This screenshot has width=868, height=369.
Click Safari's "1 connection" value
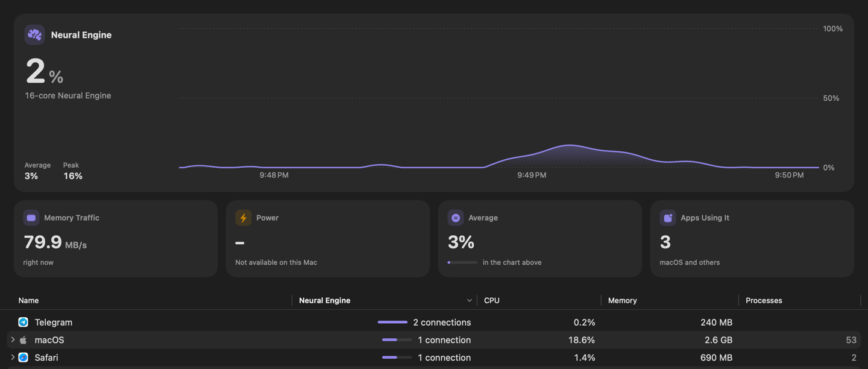click(444, 358)
